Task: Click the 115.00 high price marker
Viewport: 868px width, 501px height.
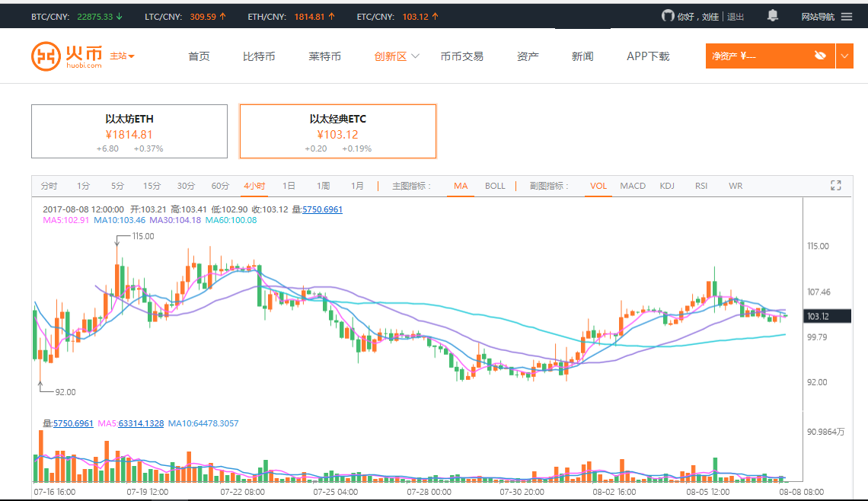Action: pyautogui.click(x=142, y=237)
